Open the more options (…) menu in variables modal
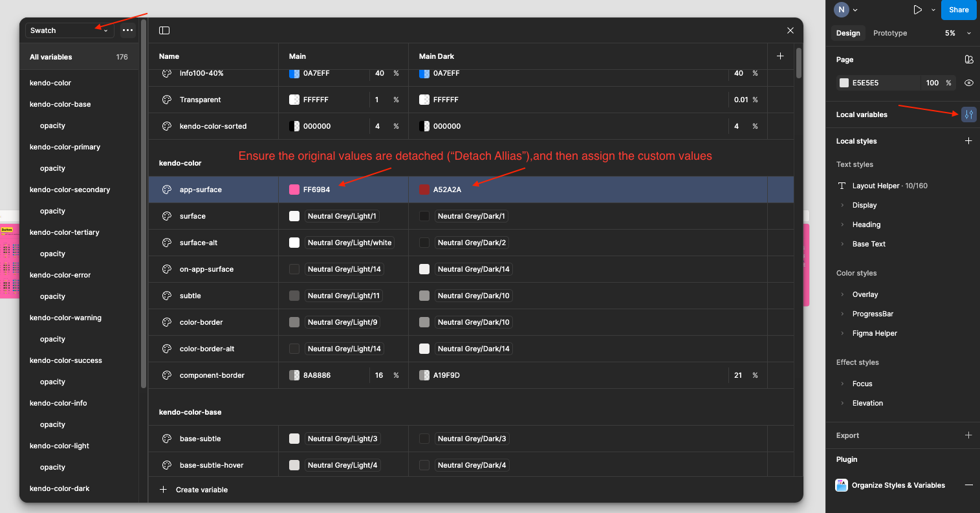This screenshot has height=513, width=980. 127,30
